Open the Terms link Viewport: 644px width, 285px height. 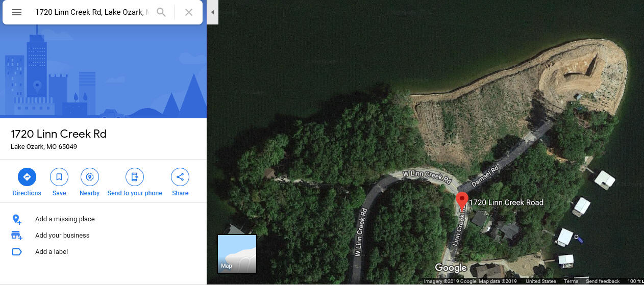click(x=571, y=281)
